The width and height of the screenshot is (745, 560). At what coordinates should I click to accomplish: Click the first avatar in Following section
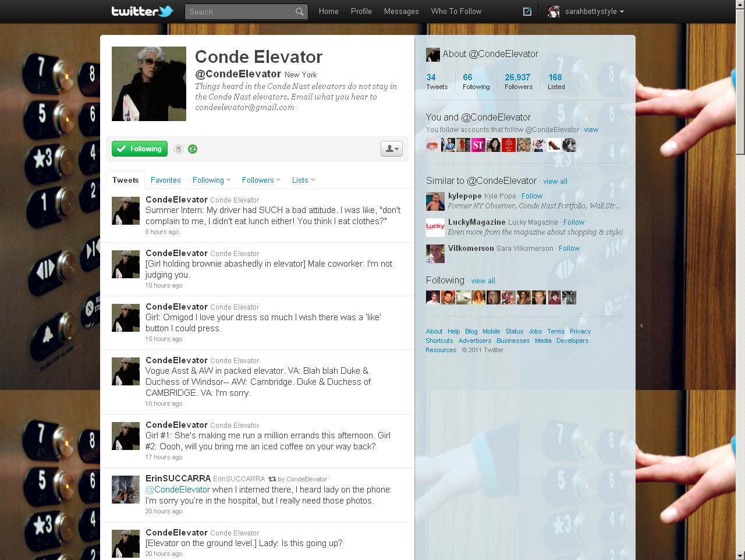pos(433,297)
